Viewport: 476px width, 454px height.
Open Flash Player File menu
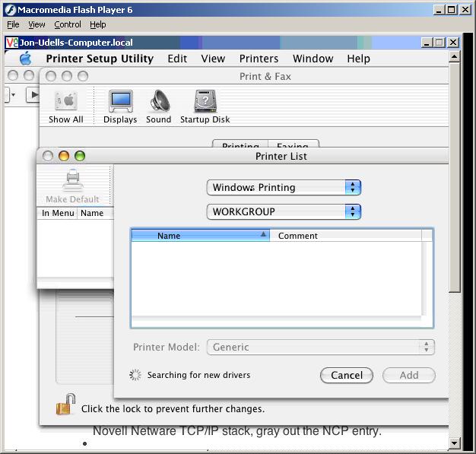tap(13, 24)
